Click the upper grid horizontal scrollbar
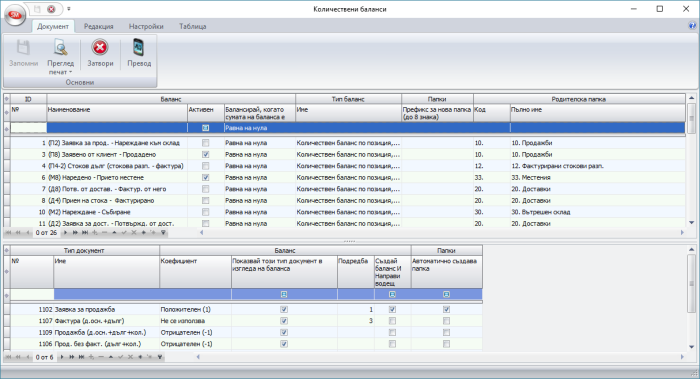The height and width of the screenshot is (379, 700). [442, 233]
